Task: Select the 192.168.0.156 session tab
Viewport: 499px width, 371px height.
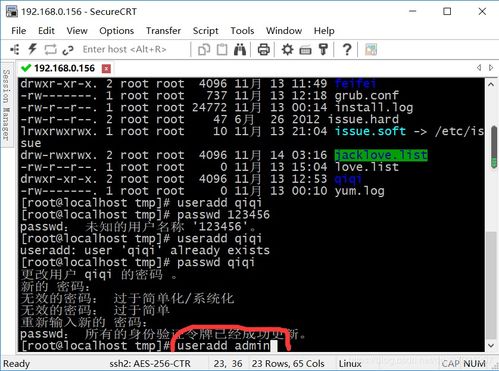Action: tap(64, 68)
